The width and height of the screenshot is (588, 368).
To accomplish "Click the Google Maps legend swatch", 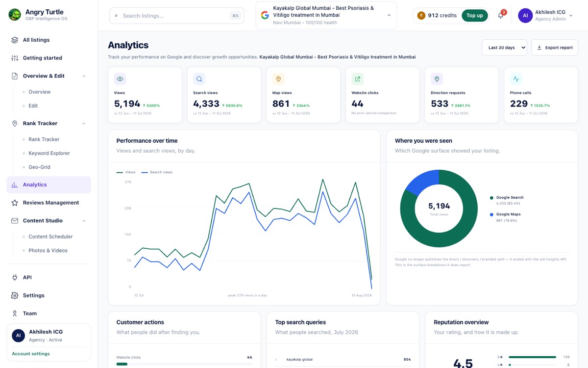I will click(491, 214).
